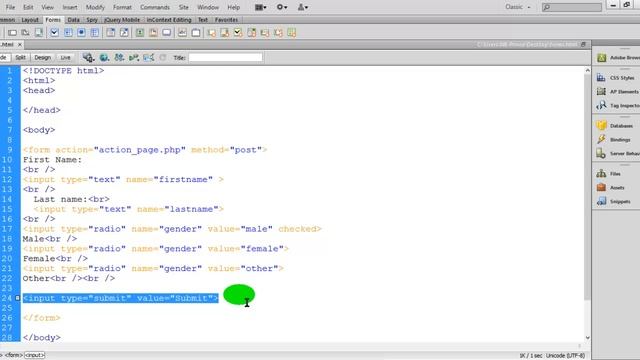Insert Spry Validation Radio Group
This screenshot has height=360, width=640.
click(291, 33)
